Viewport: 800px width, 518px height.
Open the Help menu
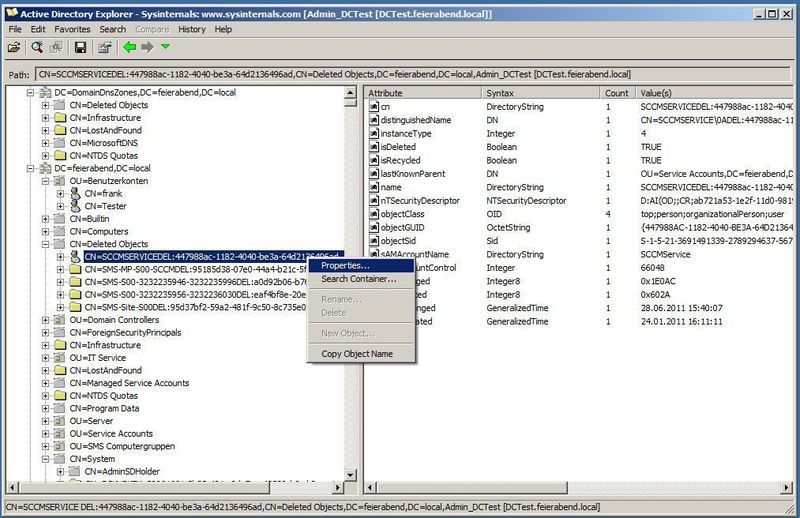pos(223,30)
